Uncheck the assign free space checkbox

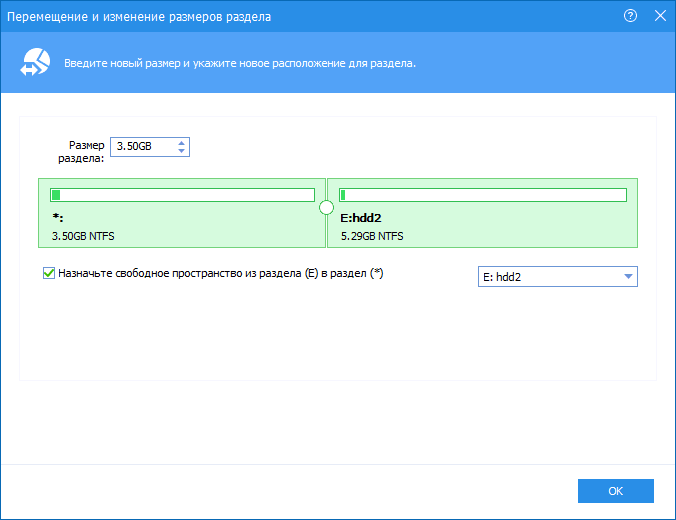(x=49, y=273)
